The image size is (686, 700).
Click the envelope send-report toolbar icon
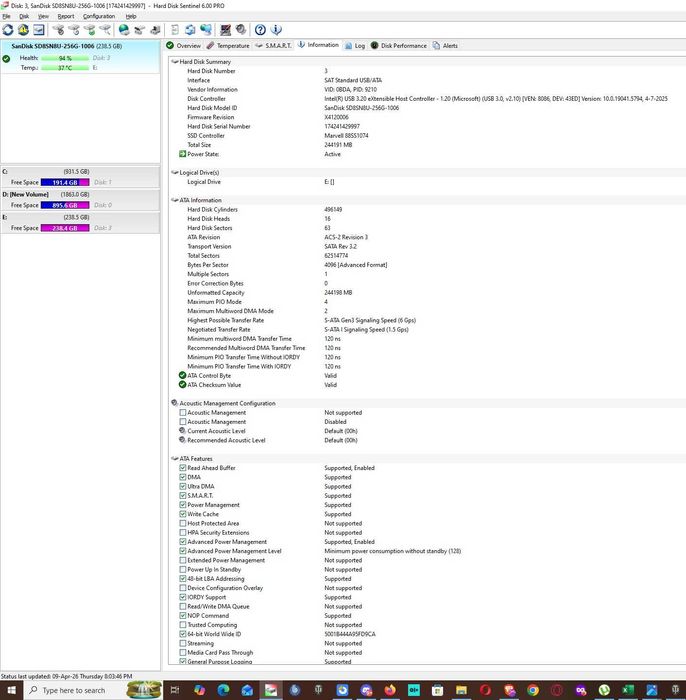pyautogui.click(x=139, y=30)
